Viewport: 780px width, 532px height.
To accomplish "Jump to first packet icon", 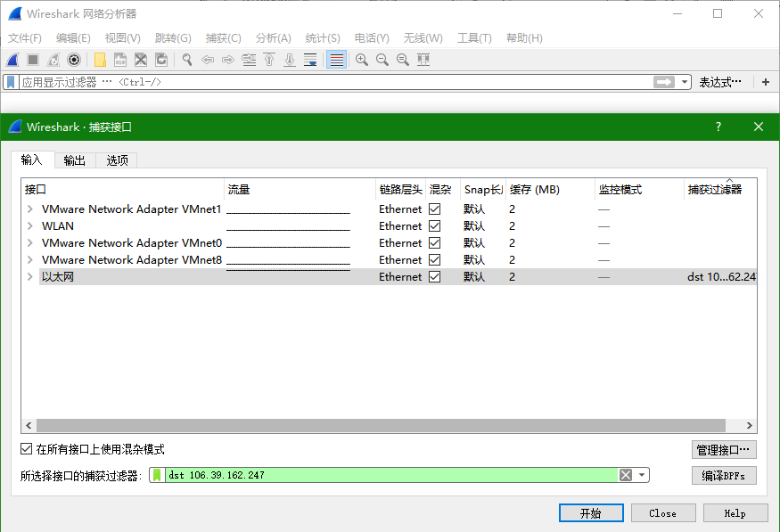I will coord(269,61).
